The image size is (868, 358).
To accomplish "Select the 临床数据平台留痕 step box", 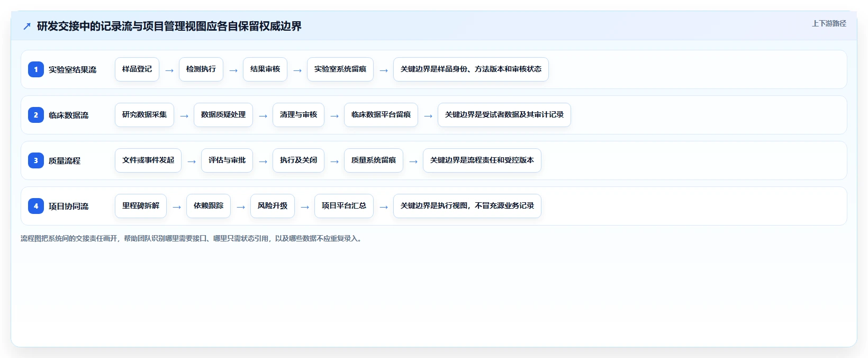I will (381, 115).
